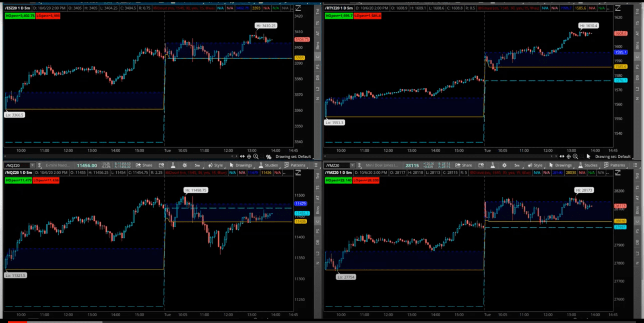Click the price axis scale icon on /RTYZ20 chart
This screenshot has height=323, width=644.
point(618,8)
